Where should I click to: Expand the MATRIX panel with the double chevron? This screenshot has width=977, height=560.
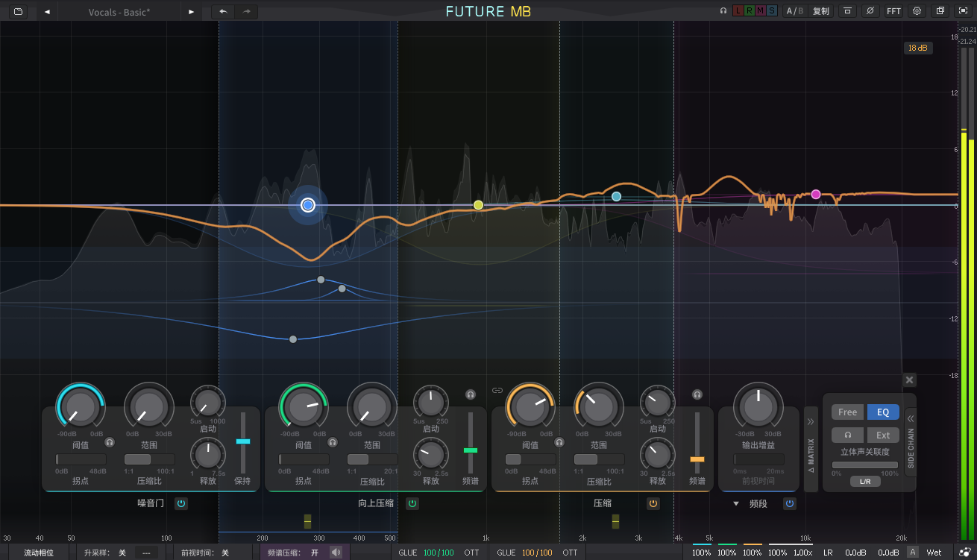point(811,422)
